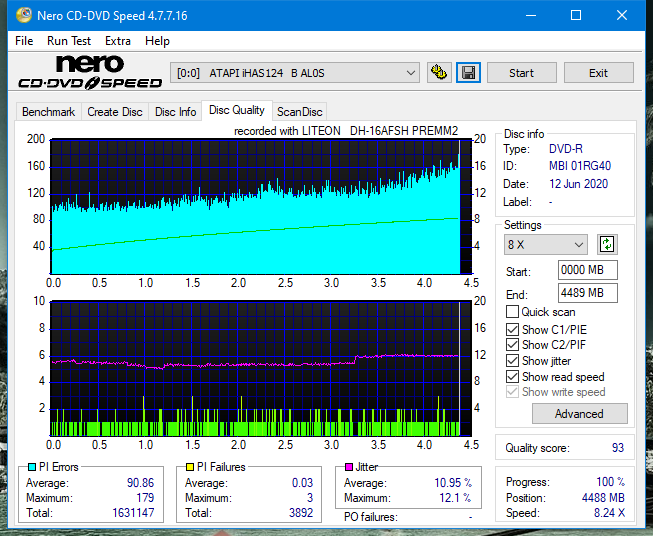Click the PO failures label
Viewport: 653px width, 536px height.
coord(371,517)
